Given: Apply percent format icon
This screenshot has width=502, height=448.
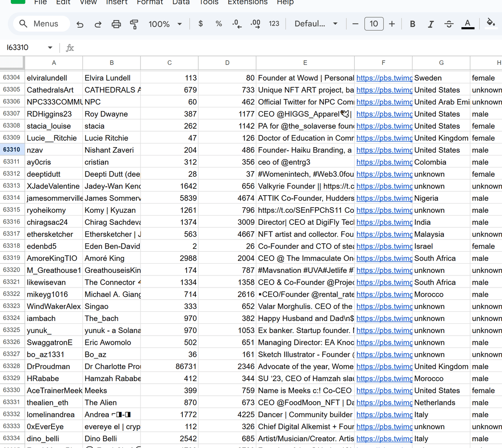Looking at the screenshot, I should click(x=219, y=24).
